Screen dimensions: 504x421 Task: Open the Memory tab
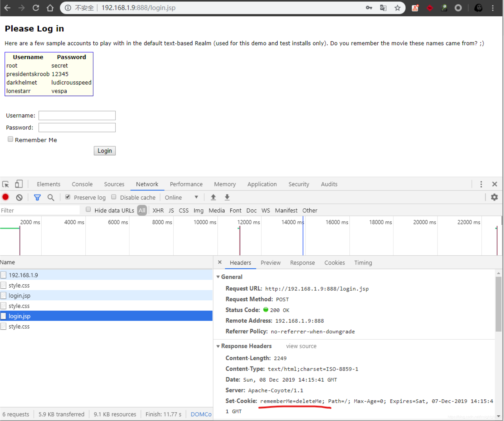tap(225, 184)
